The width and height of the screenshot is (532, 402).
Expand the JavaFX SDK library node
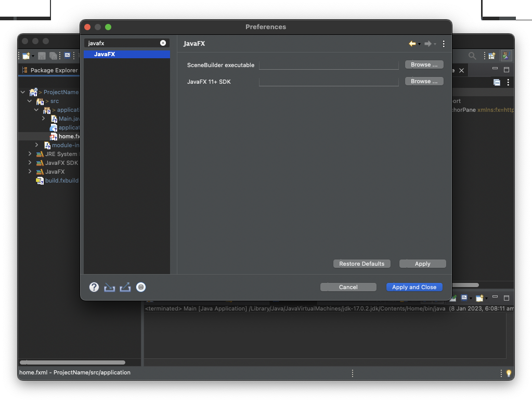(30, 162)
